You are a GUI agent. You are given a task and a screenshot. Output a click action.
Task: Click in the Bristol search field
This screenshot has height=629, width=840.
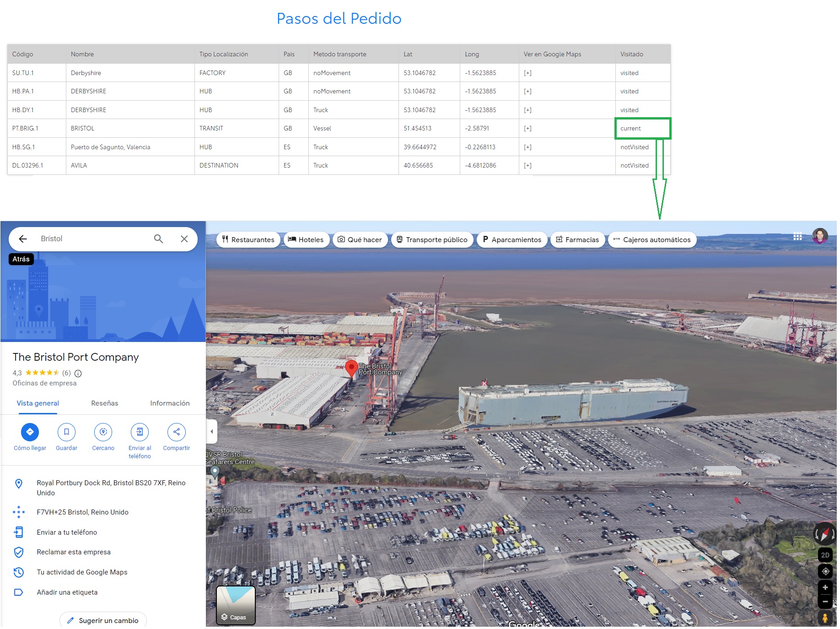coord(92,239)
